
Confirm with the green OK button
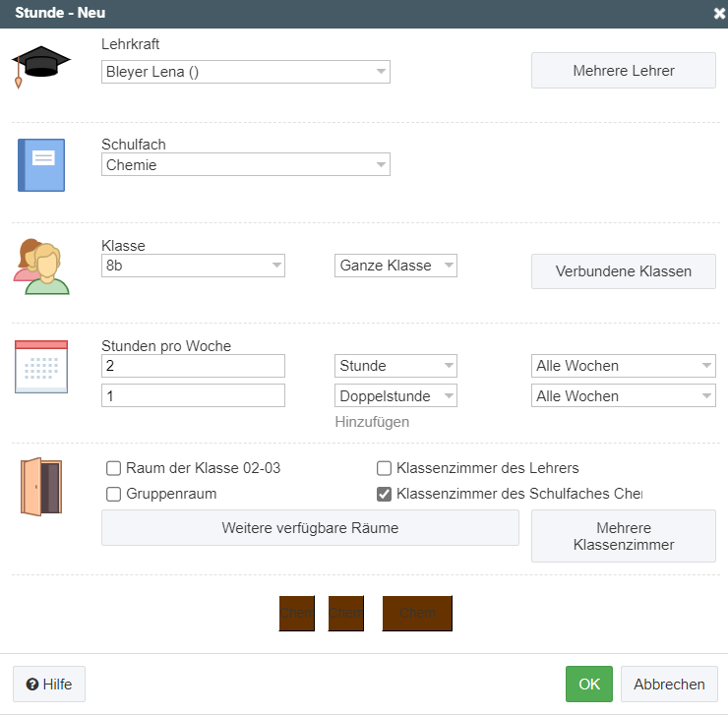click(588, 684)
